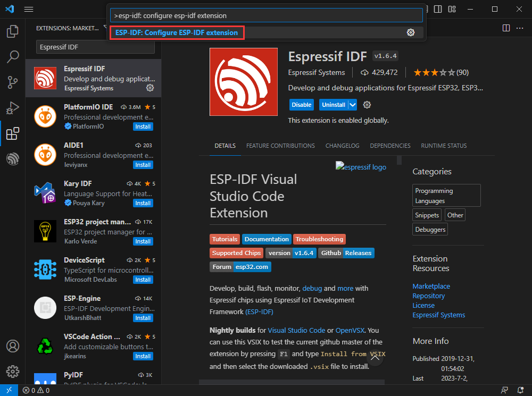Open the Forum esp32.com badge
The height and width of the screenshot is (396, 532).
(x=240, y=267)
